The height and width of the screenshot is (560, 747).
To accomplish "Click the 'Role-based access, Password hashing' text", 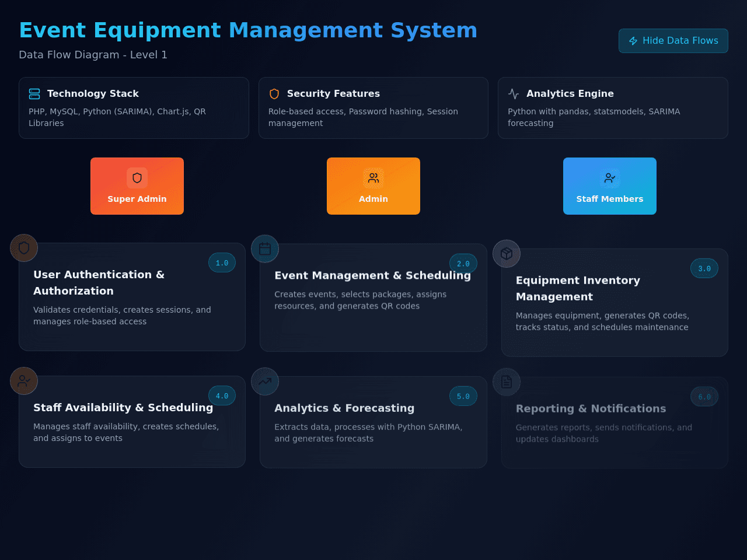I will [363, 117].
